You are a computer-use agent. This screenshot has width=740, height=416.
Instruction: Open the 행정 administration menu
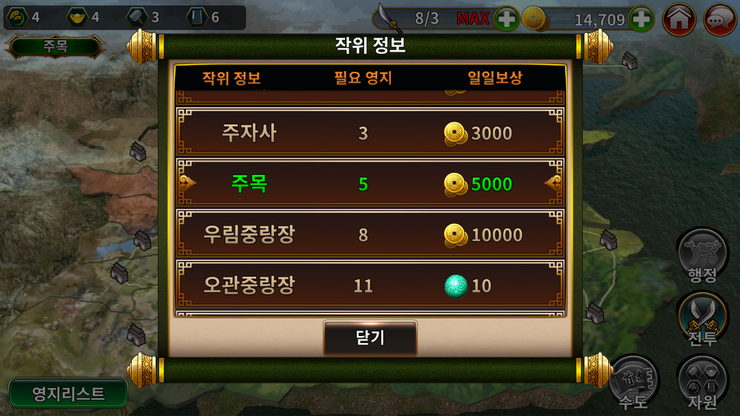point(702,255)
